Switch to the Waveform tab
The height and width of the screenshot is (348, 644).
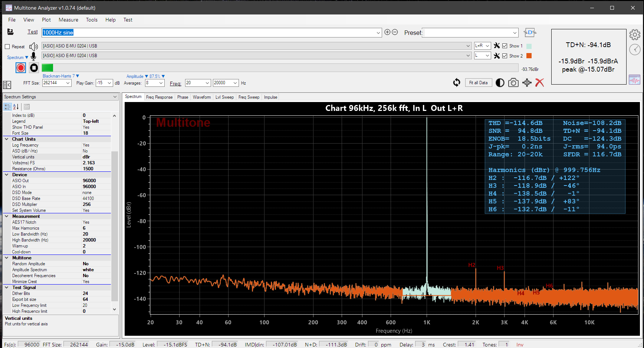tap(202, 97)
